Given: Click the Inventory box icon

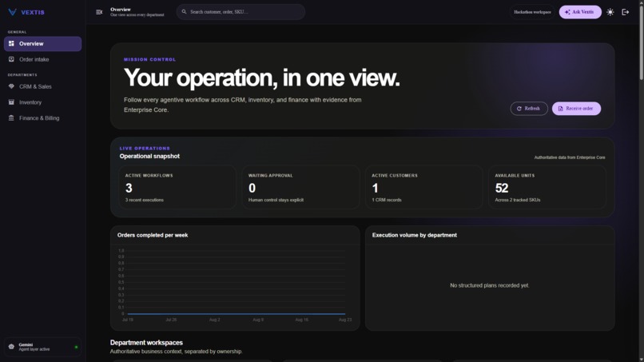Looking at the screenshot, I should pyautogui.click(x=11, y=102).
